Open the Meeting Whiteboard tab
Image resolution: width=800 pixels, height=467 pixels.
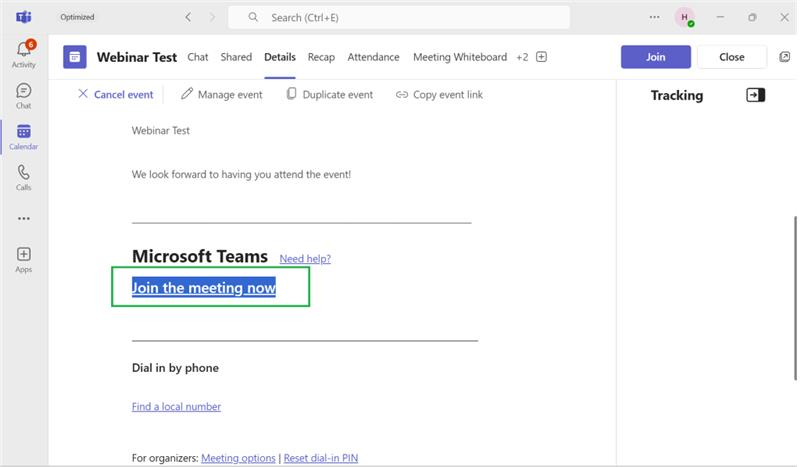(x=460, y=57)
